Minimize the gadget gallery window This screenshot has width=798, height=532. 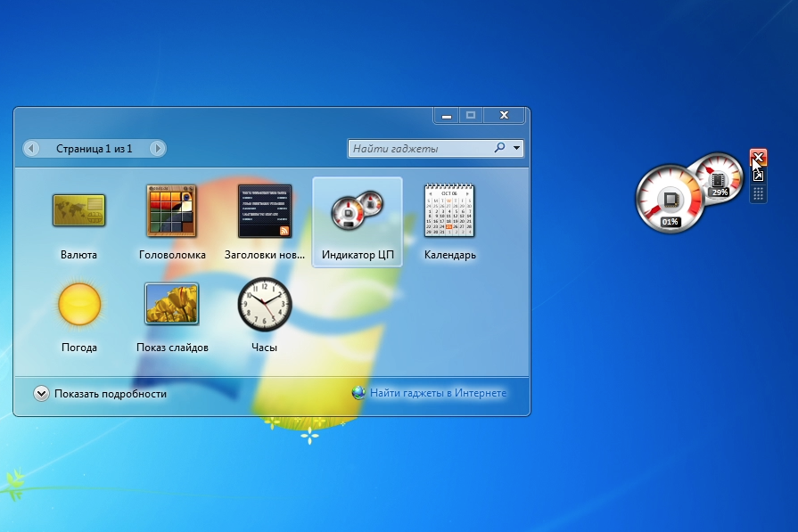[x=447, y=116]
